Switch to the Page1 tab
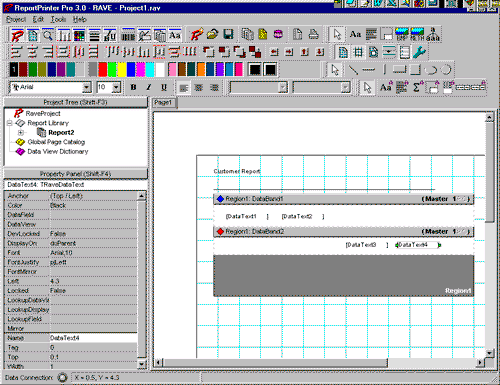This screenshot has height=385, width=500. pos(163,103)
